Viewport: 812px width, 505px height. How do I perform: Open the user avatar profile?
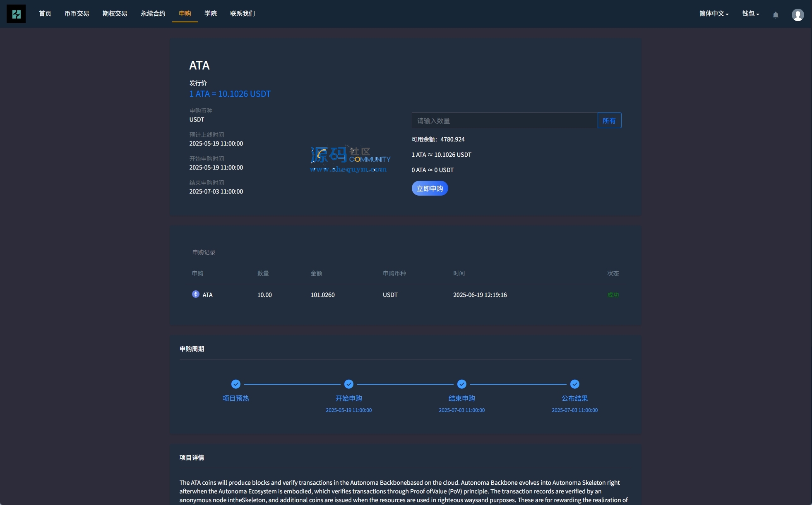coord(798,14)
